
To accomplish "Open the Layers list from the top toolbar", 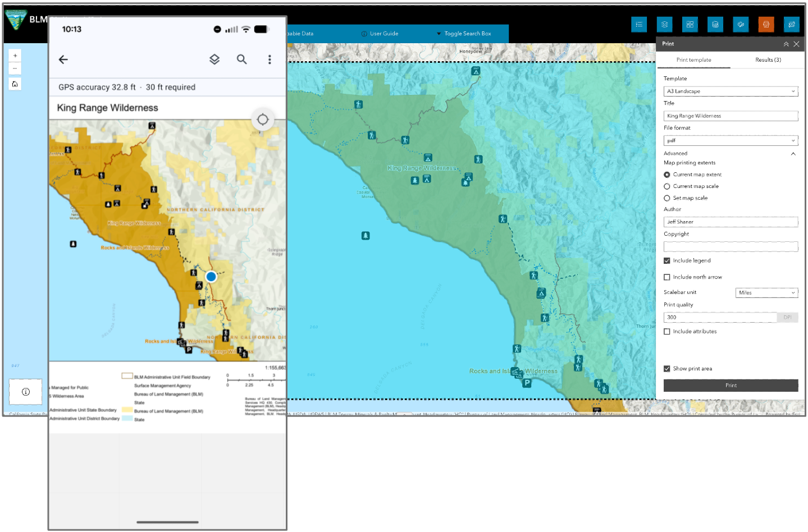I will [664, 24].
